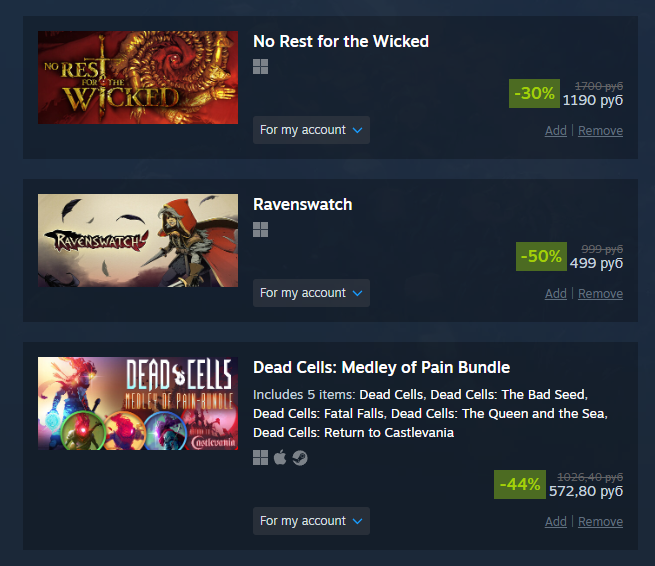Open the Dead Cells bundle cover image
This screenshot has width=655, height=566.
[138, 403]
